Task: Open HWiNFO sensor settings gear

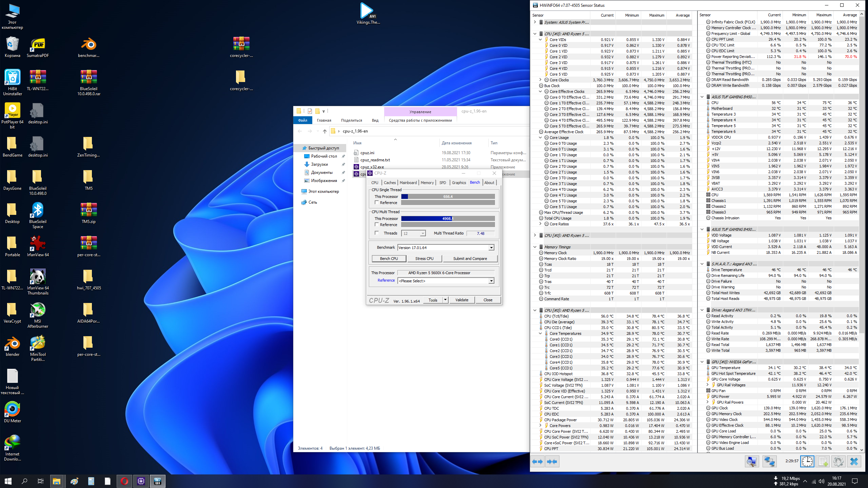Action: point(838,462)
